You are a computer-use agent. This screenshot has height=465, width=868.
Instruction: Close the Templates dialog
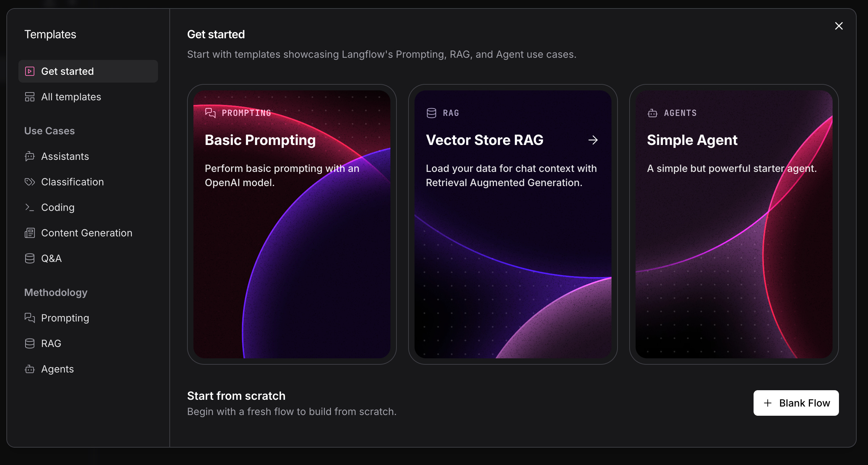839,26
